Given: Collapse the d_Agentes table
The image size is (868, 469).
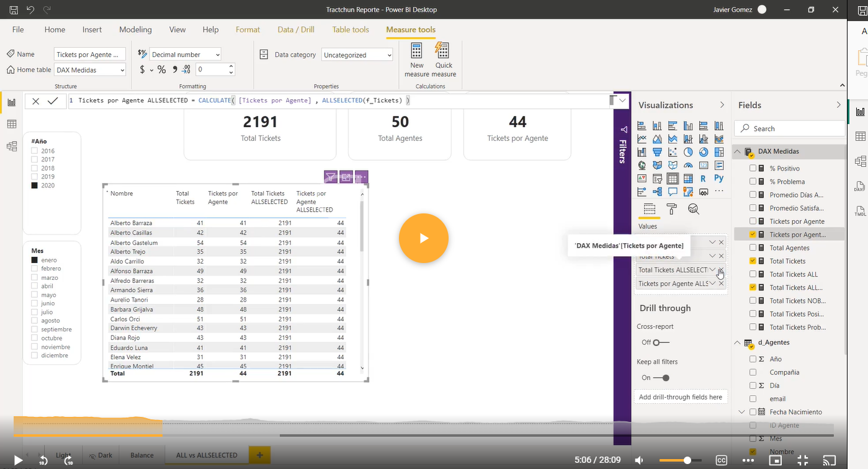Looking at the screenshot, I should pyautogui.click(x=737, y=342).
